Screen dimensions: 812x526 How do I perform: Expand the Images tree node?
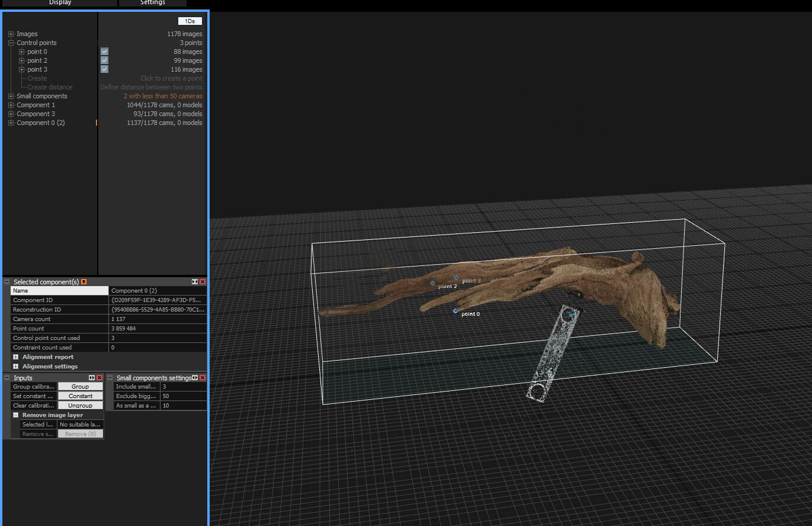(10, 34)
